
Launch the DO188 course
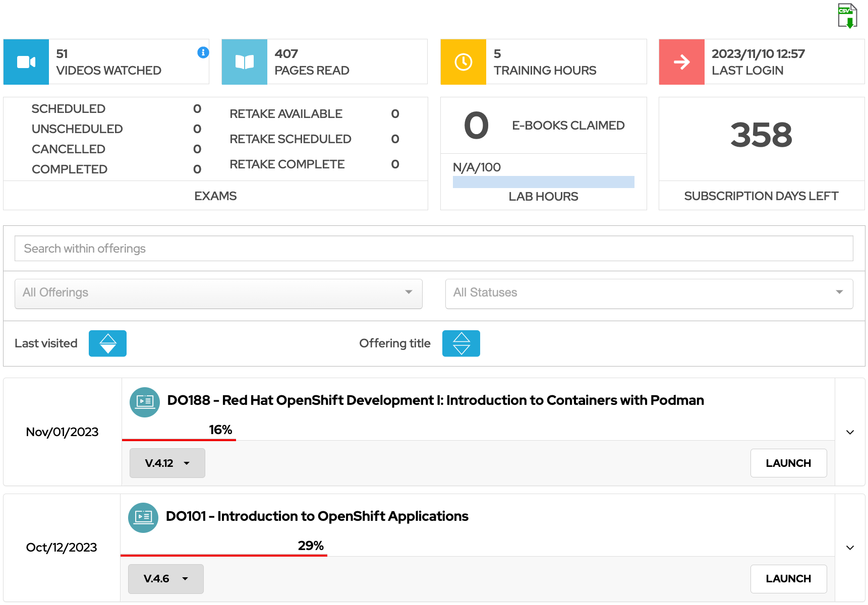(x=788, y=463)
